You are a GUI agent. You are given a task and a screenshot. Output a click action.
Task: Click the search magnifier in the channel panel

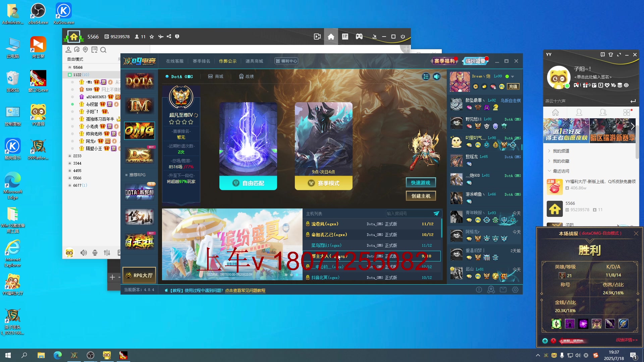(103, 50)
